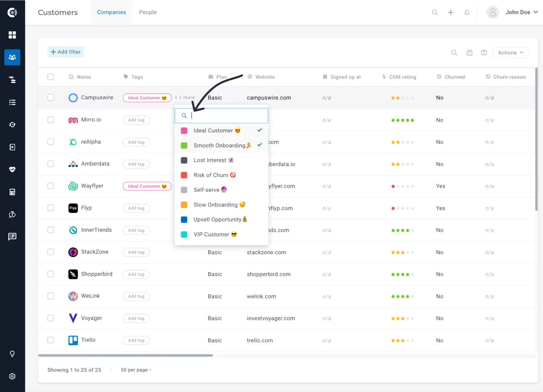543x392 pixels.
Task: Click the app logo at top of sidebar
Action: (12, 13)
